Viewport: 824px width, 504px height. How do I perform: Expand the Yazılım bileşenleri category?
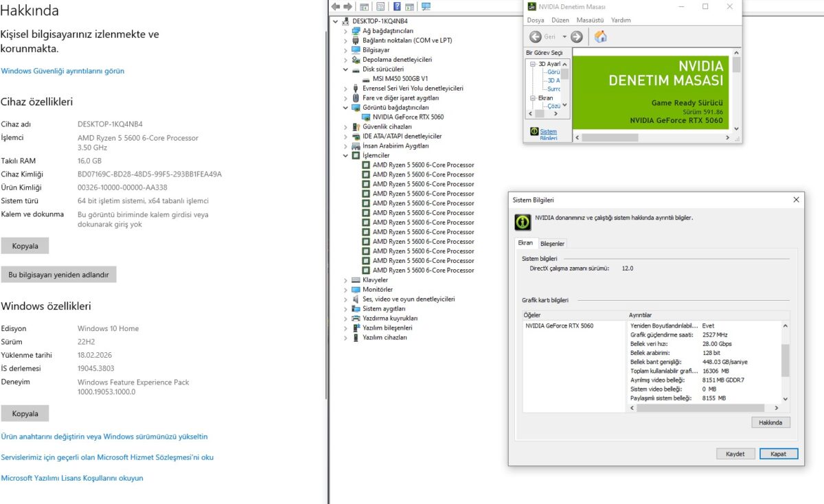pyautogui.click(x=345, y=328)
